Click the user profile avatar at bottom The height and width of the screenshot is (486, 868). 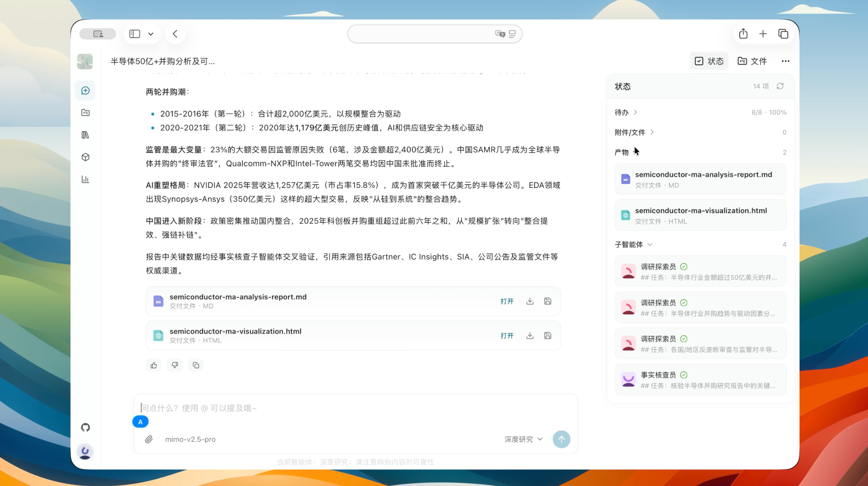coord(85,452)
